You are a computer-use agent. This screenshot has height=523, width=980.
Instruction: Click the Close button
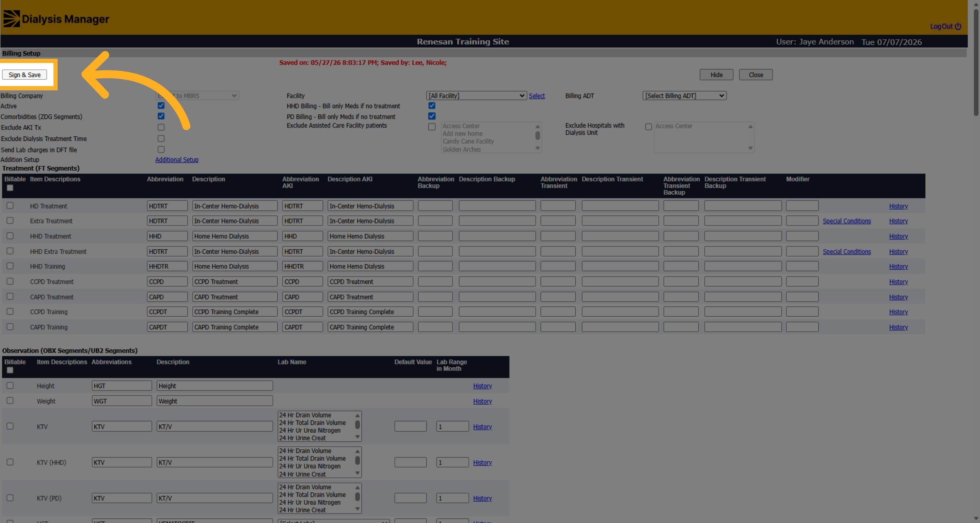(756, 75)
